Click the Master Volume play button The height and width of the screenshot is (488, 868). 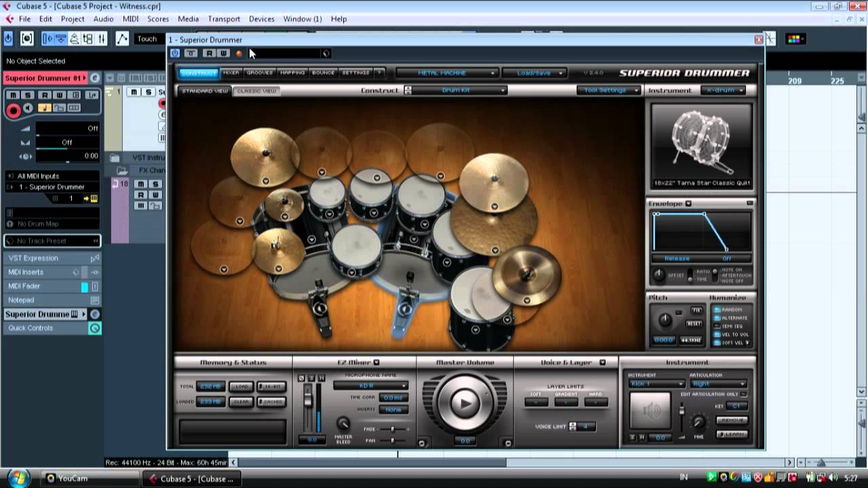point(465,403)
